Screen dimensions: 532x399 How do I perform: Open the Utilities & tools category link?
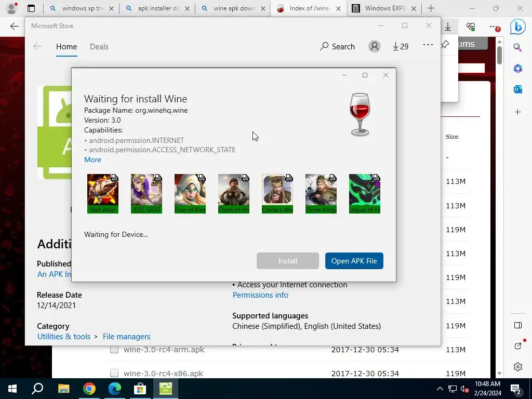point(64,337)
